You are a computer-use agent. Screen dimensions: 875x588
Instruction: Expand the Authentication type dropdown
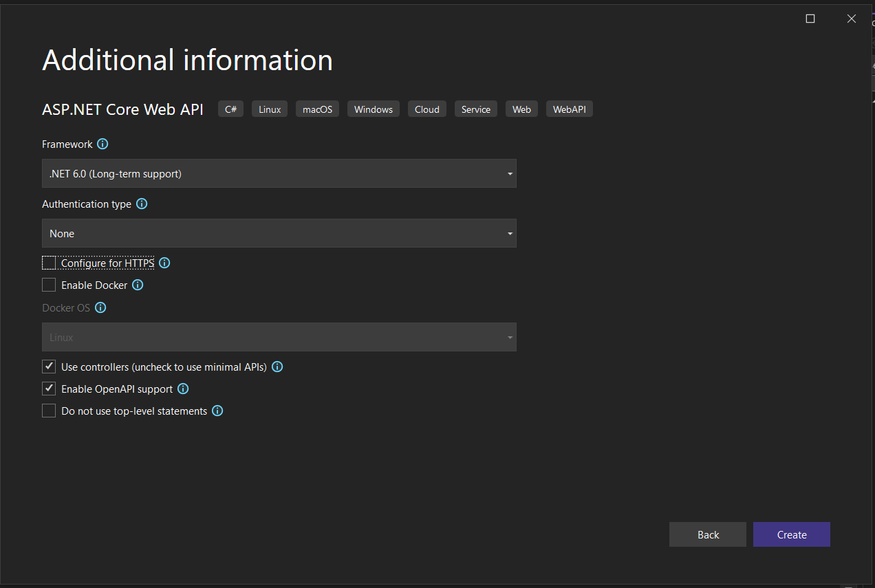279,234
